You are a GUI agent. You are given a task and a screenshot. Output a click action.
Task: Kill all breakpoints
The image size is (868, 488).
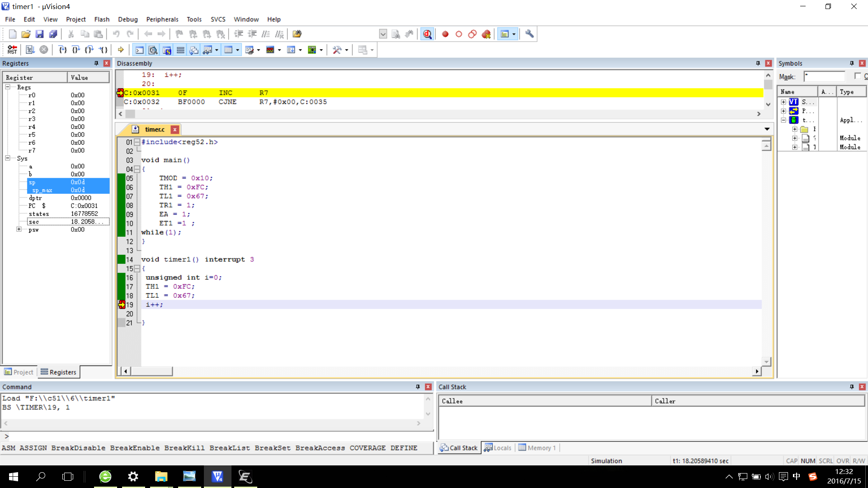point(486,34)
